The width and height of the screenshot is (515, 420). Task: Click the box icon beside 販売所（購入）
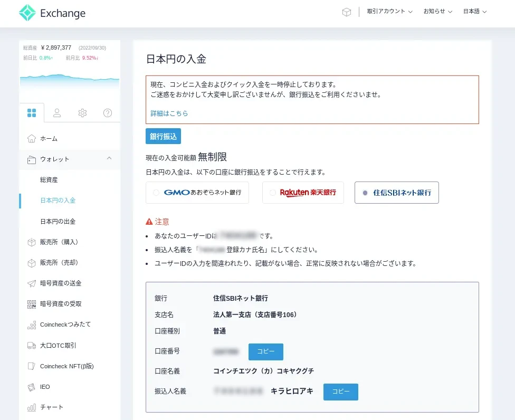32,242
